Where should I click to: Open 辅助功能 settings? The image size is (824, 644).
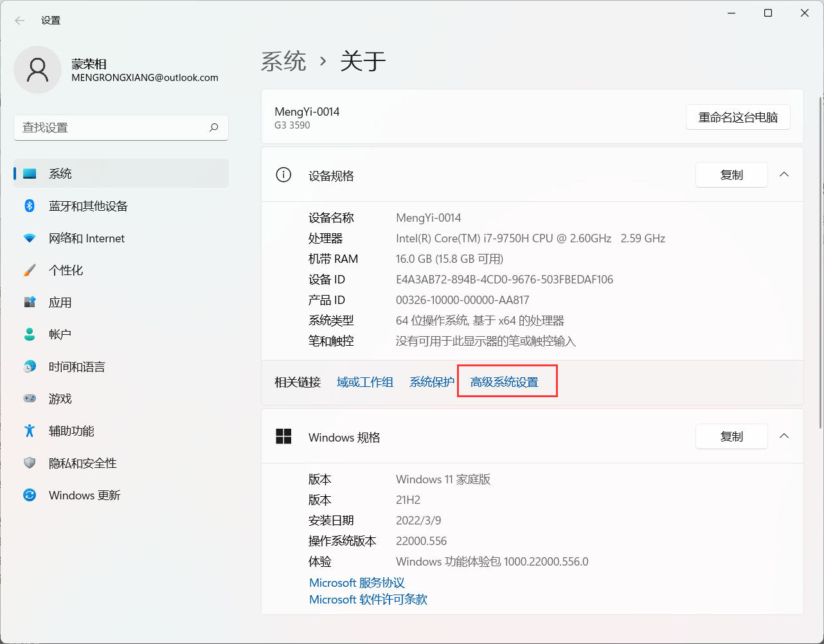[x=121, y=431]
